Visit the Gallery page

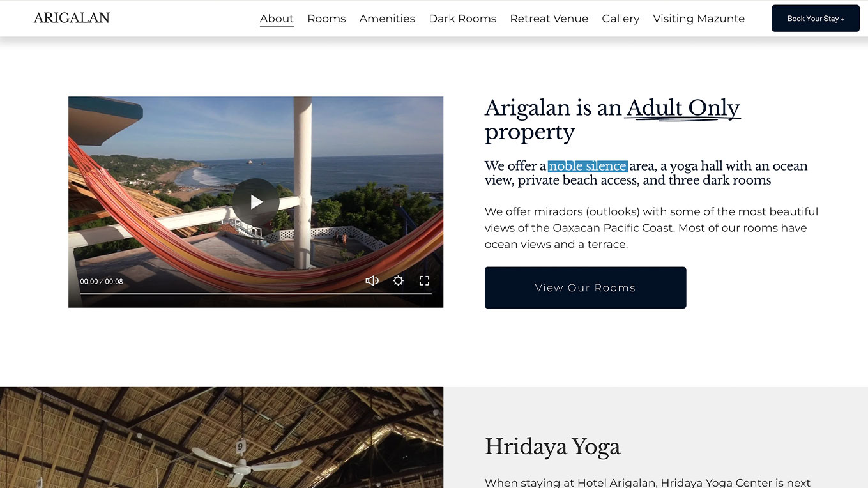pyautogui.click(x=620, y=19)
